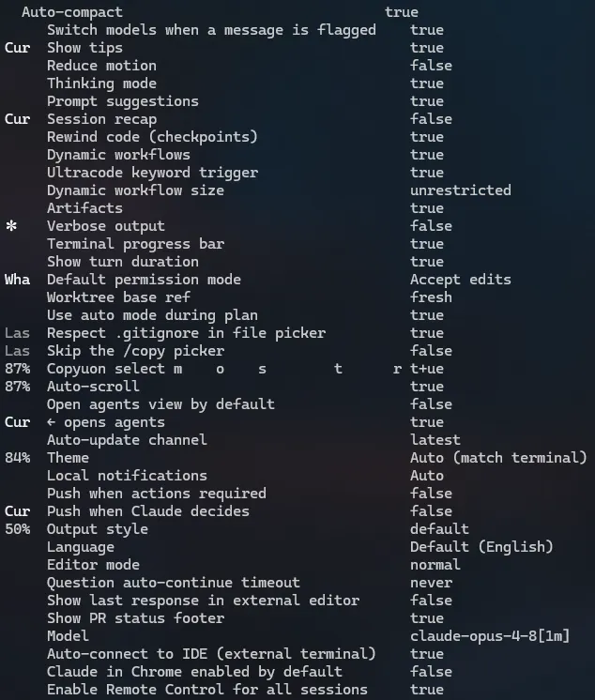Click Editor mode normal value
The width and height of the screenshot is (595, 700).
point(435,565)
